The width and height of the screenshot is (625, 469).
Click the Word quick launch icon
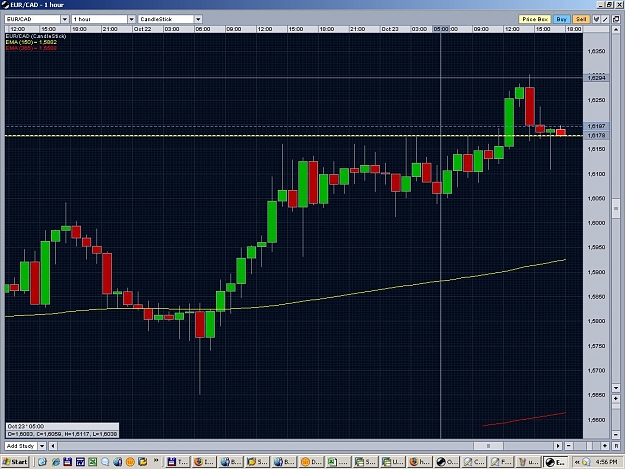80,462
